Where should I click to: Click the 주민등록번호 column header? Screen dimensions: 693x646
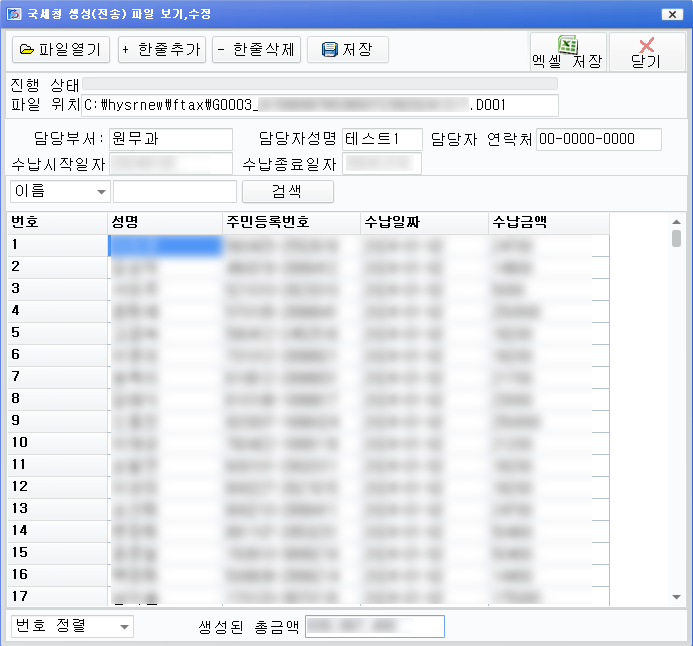pyautogui.click(x=290, y=222)
